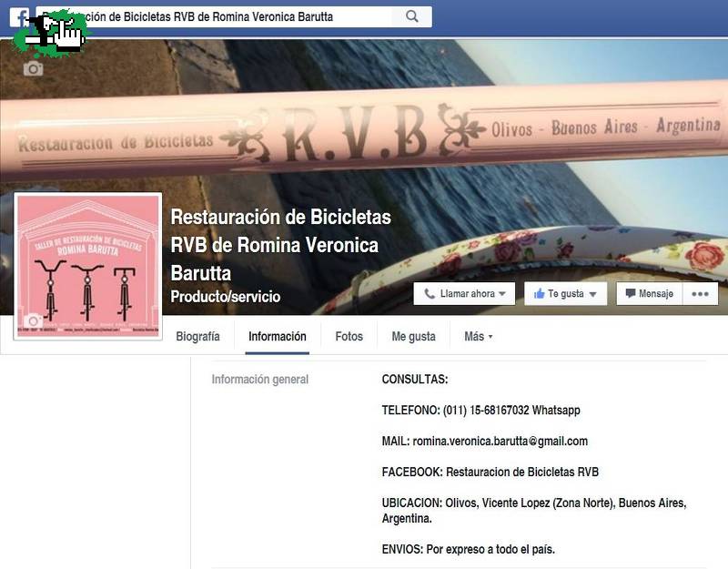This screenshot has width=728, height=569.
Task: Click the profile picture camera icon
Action: click(33, 320)
